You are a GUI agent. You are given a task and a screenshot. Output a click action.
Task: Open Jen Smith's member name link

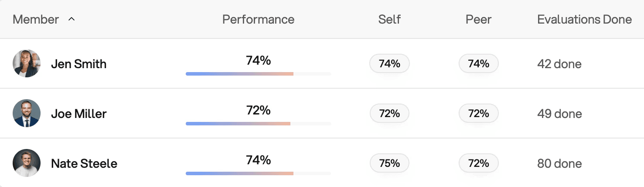79,64
